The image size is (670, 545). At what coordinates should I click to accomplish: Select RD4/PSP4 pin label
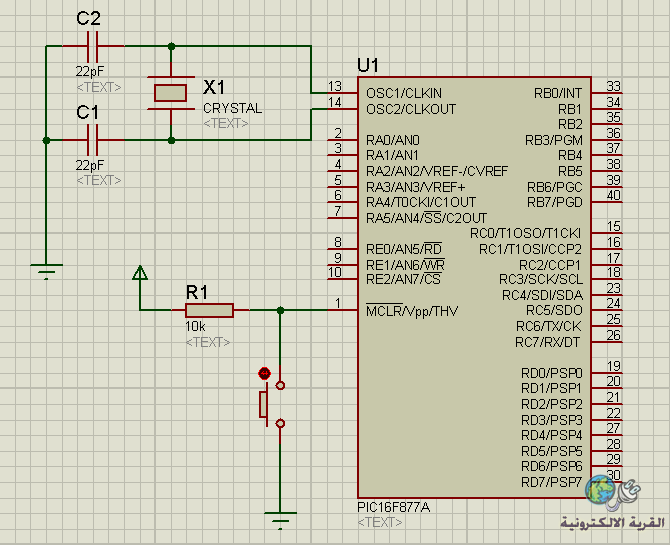pyautogui.click(x=552, y=436)
